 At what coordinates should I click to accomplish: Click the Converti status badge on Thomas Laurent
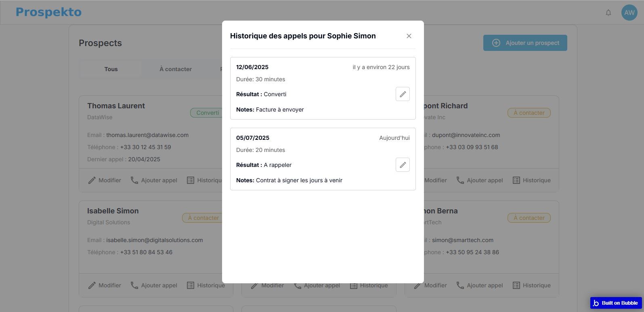[x=206, y=113]
